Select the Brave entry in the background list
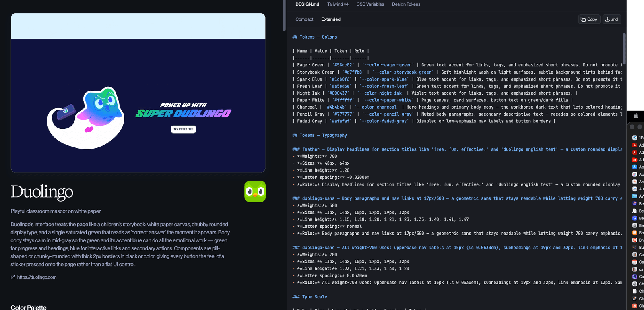 638,240
